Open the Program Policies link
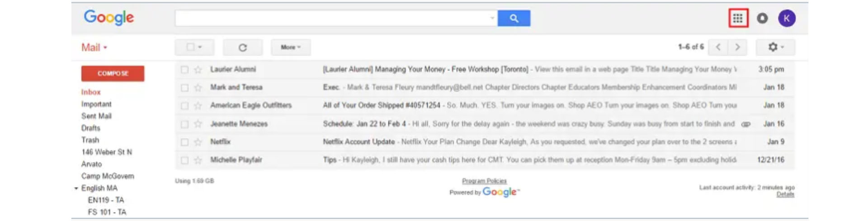The image size is (868, 221). tap(484, 181)
